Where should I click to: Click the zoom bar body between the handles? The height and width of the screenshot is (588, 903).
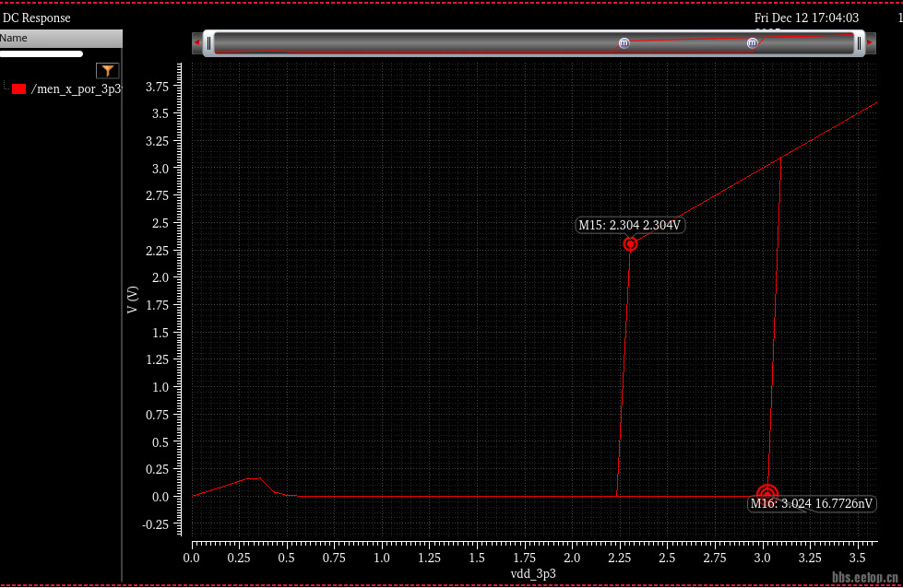pos(415,42)
